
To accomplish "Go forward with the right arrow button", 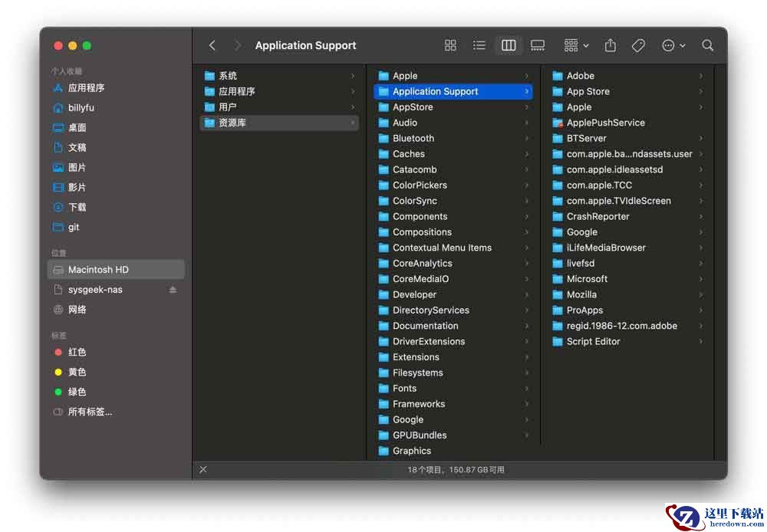I will point(238,45).
